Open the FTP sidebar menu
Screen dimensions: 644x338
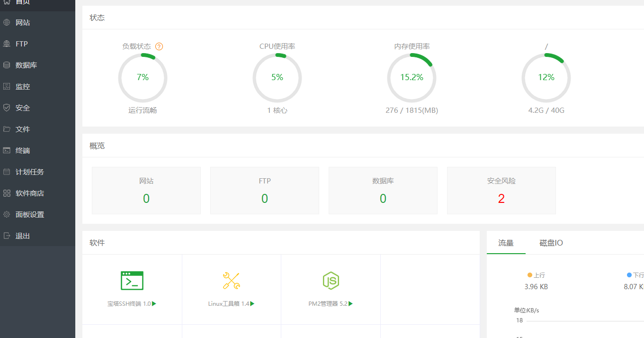tap(37, 44)
